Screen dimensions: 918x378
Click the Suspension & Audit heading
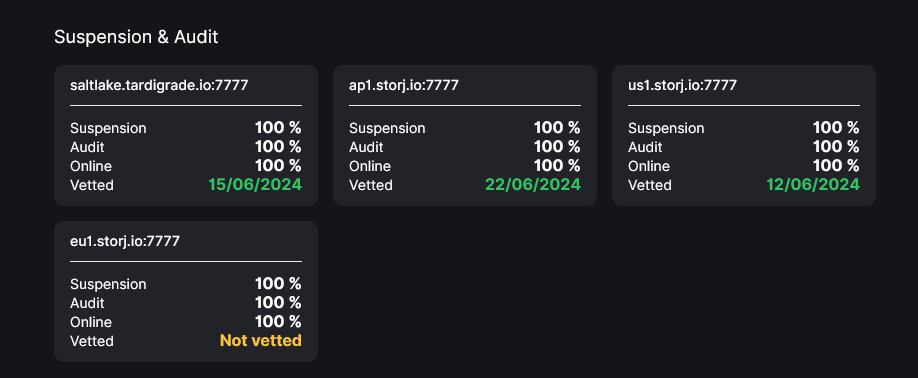coord(136,37)
